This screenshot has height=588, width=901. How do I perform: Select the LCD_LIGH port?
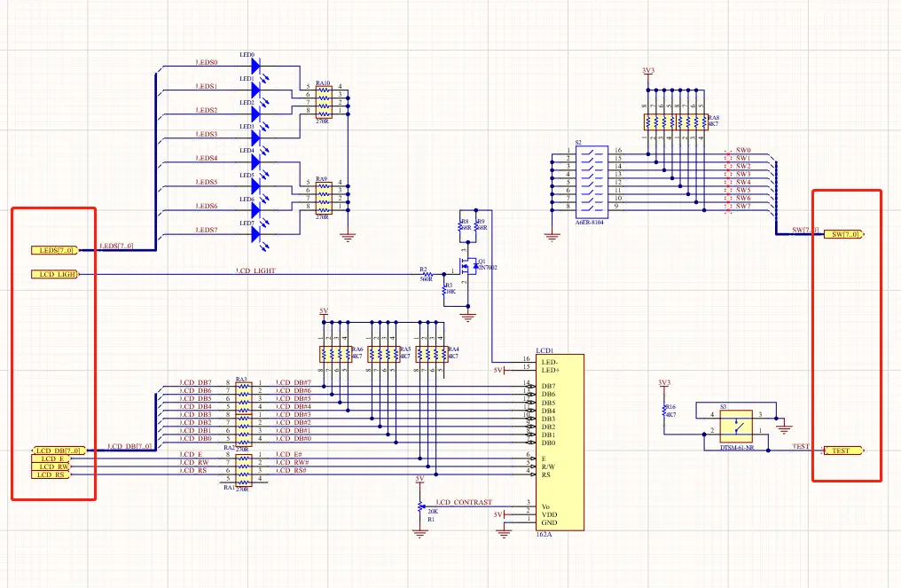click(54, 274)
